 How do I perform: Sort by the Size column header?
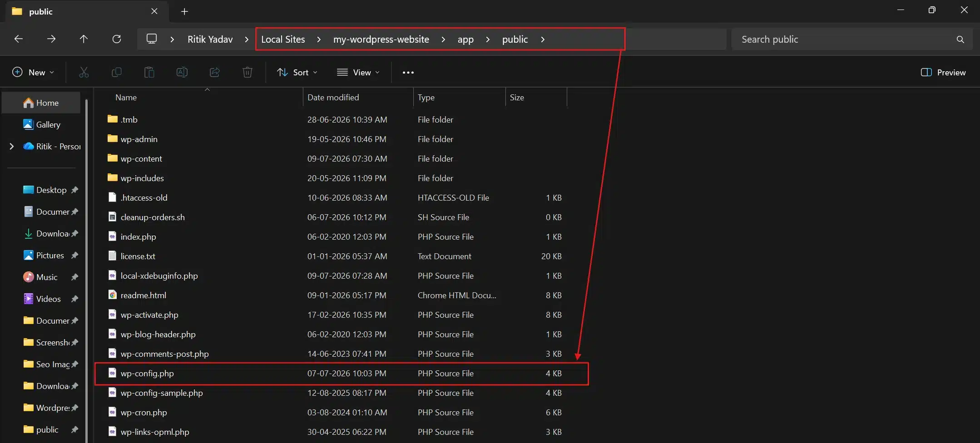[517, 97]
